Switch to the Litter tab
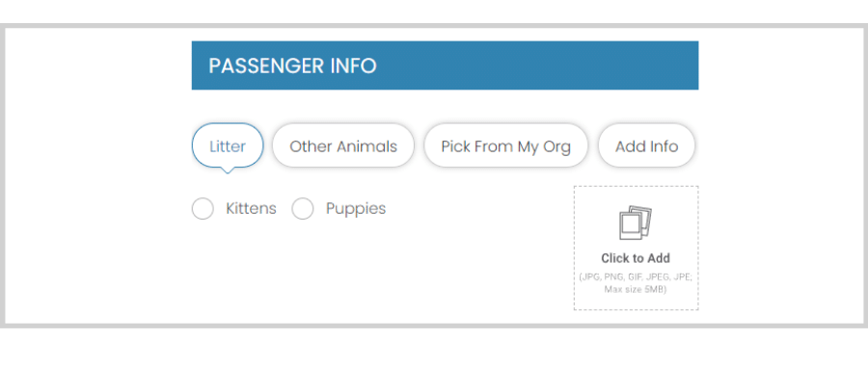 pos(228,146)
